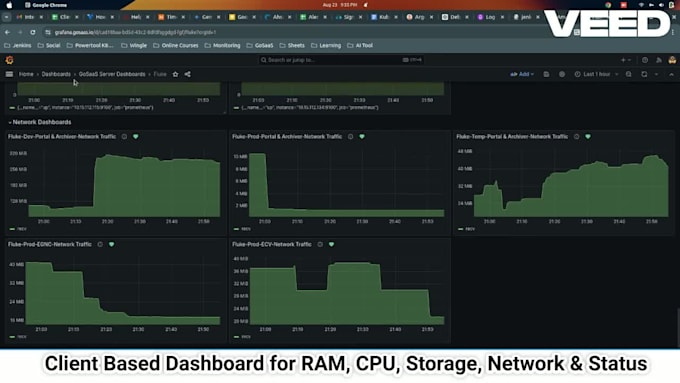Open Grafana help menu

(x=645, y=60)
